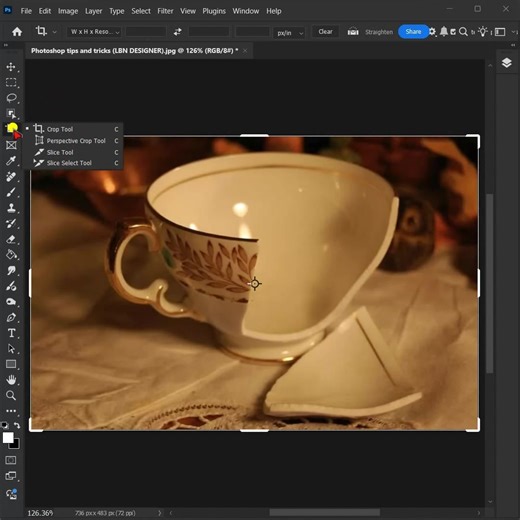Screen dimensions: 520x520
Task: Open the Plugins menu
Action: coord(214,11)
